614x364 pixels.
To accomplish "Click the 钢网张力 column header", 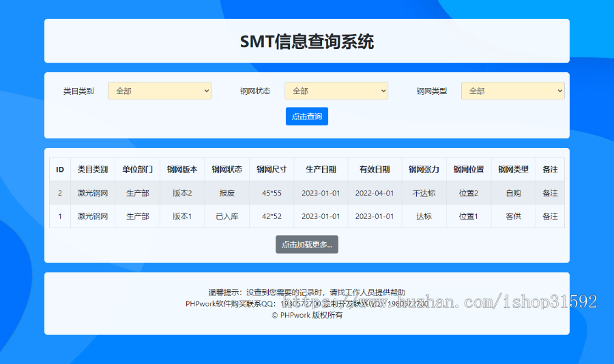I will (424, 170).
